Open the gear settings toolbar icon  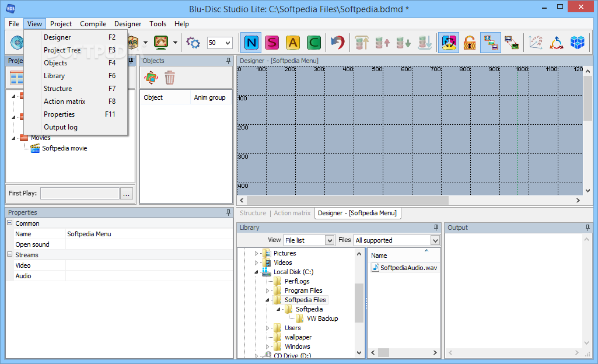[x=193, y=43]
